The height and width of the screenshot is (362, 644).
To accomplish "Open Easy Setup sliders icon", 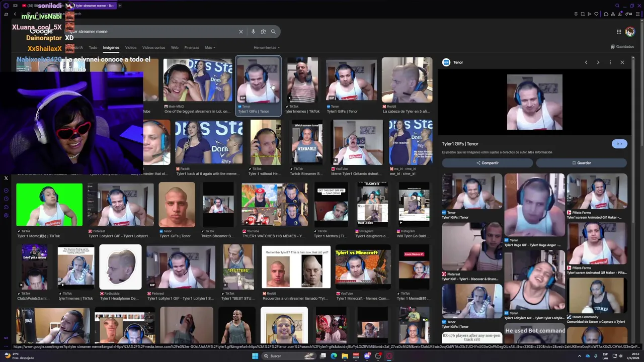I will pyautogui.click(x=638, y=14).
